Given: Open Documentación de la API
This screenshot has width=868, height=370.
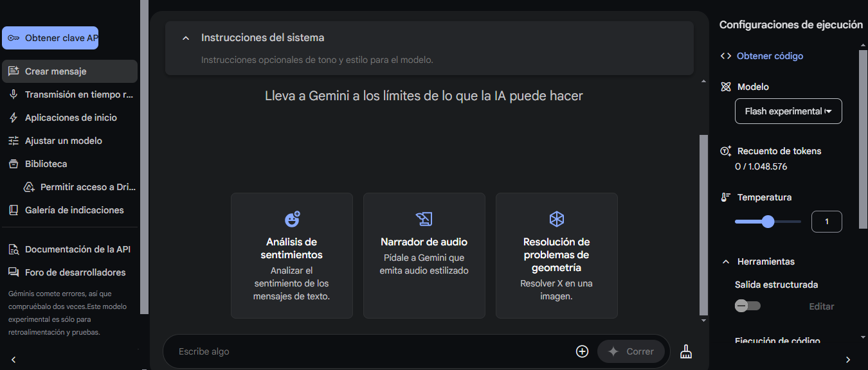Looking at the screenshot, I should 69,249.
